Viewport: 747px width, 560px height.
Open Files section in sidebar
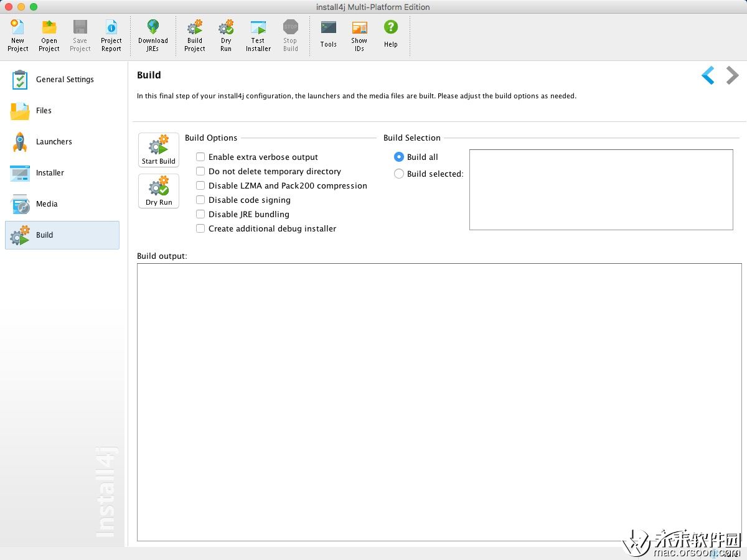point(62,111)
